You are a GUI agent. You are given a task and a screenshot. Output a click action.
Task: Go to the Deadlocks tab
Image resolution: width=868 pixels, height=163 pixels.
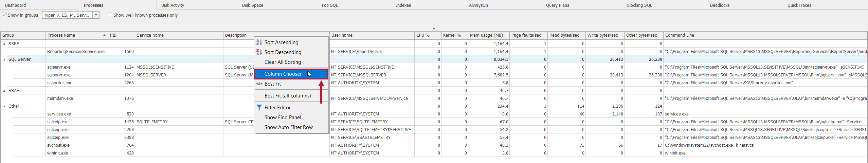click(720, 5)
